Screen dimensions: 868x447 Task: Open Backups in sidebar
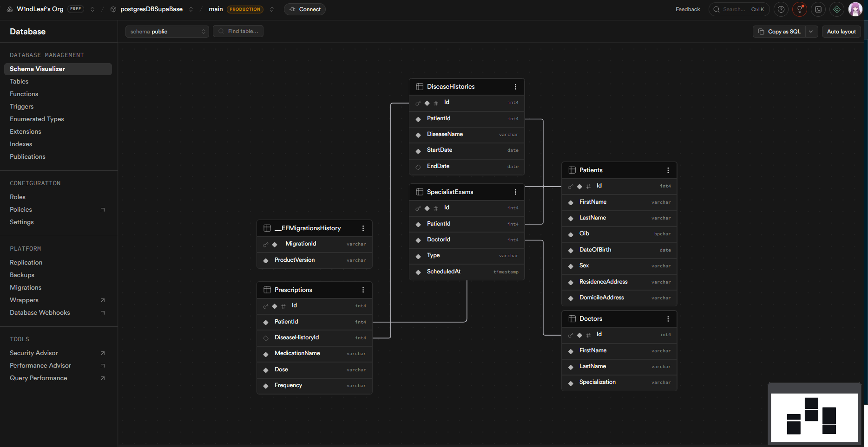coord(22,275)
